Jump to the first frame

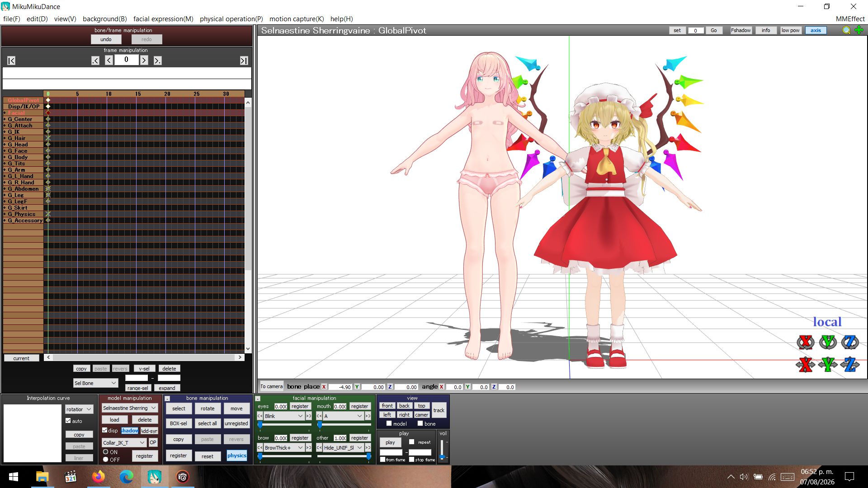[x=11, y=61]
